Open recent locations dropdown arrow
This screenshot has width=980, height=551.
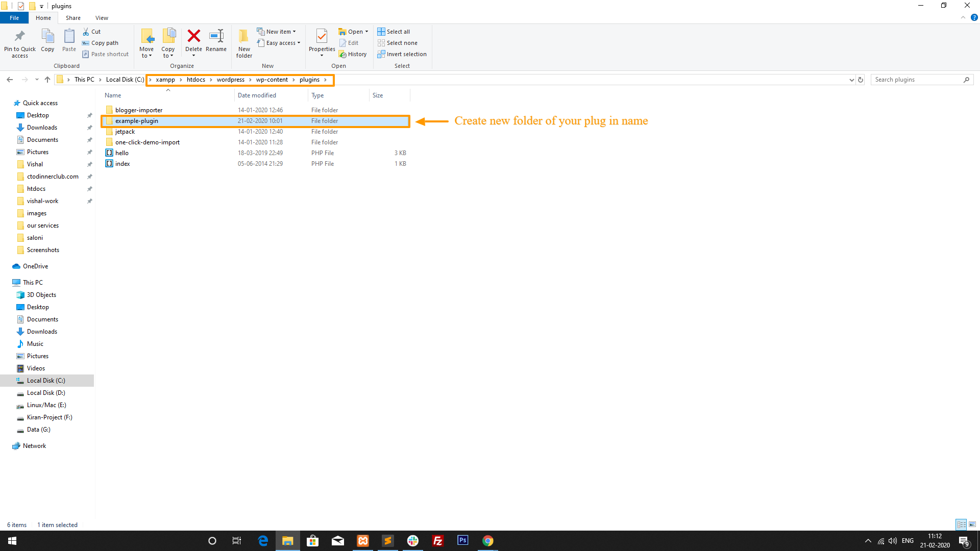click(x=37, y=80)
